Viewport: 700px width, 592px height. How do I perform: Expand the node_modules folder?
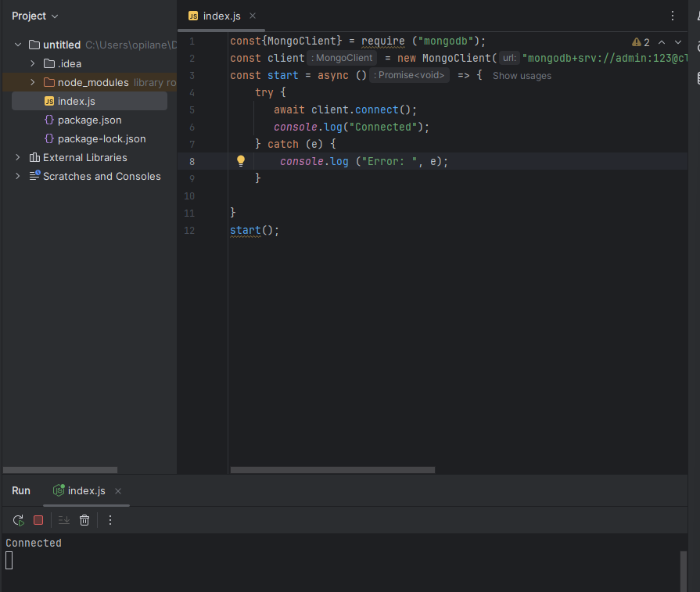[33, 82]
